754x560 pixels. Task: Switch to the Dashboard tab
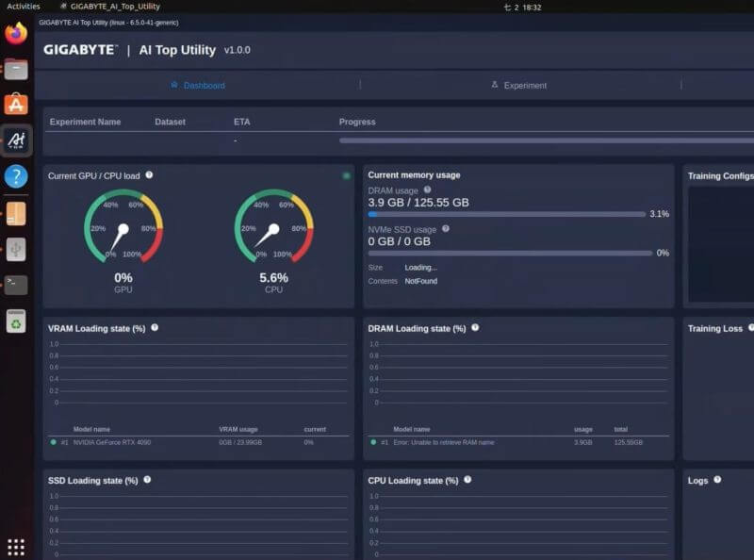point(198,86)
